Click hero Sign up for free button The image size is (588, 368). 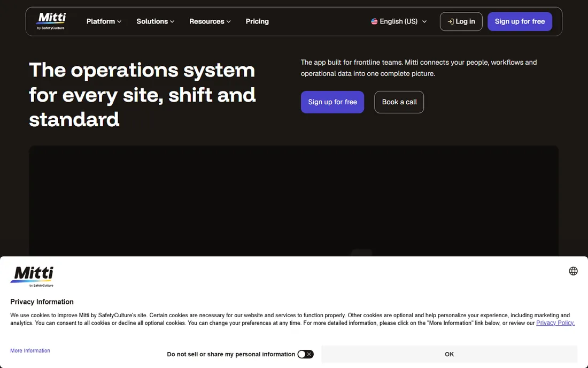(332, 102)
